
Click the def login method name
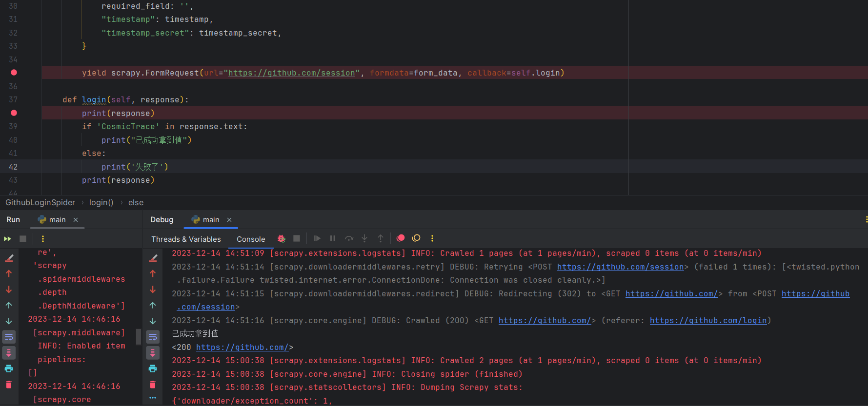(94, 100)
